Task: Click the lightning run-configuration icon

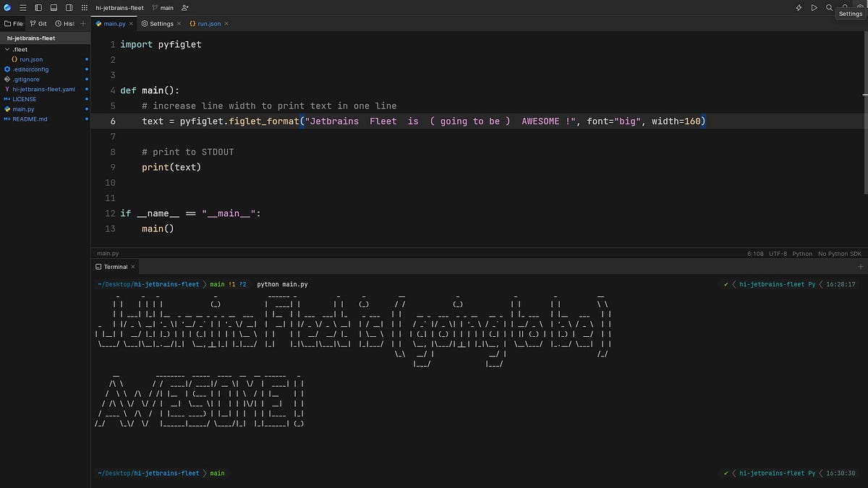Action: pos(799,7)
